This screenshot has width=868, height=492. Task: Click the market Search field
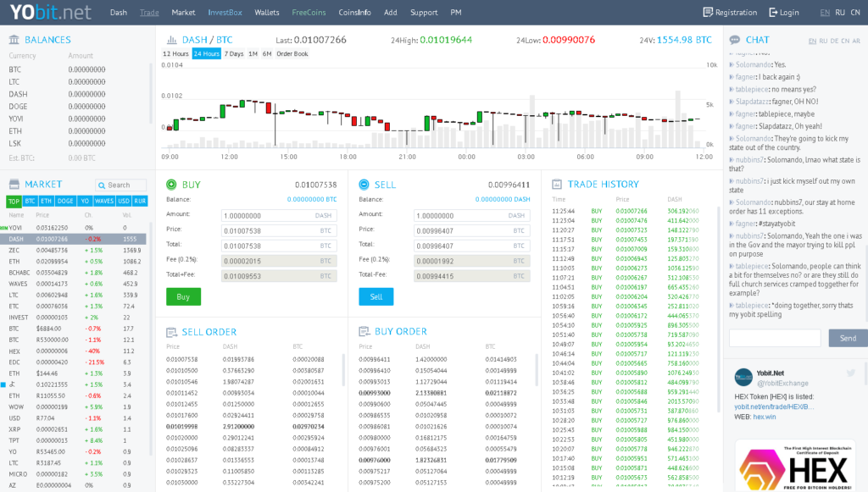point(120,185)
